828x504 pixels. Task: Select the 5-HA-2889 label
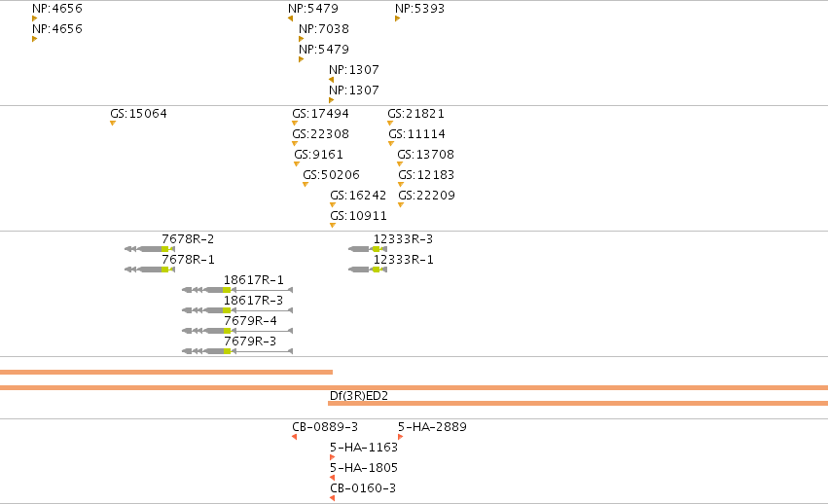[432, 427]
